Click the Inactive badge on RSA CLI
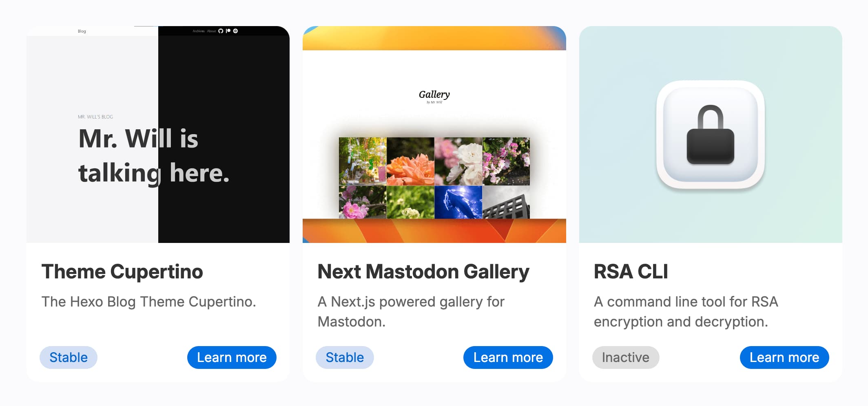 tap(626, 357)
